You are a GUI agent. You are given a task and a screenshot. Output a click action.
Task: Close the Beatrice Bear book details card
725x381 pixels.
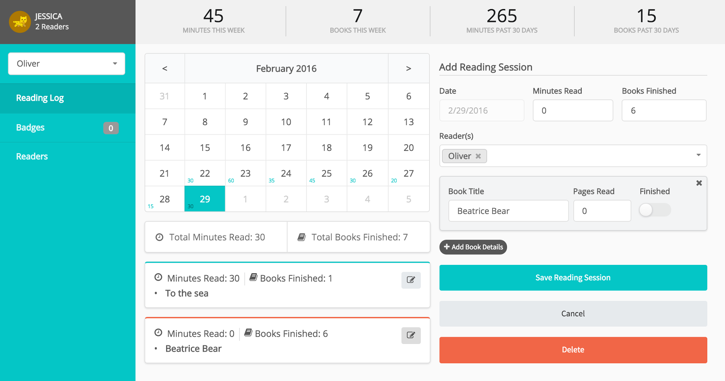tap(699, 183)
